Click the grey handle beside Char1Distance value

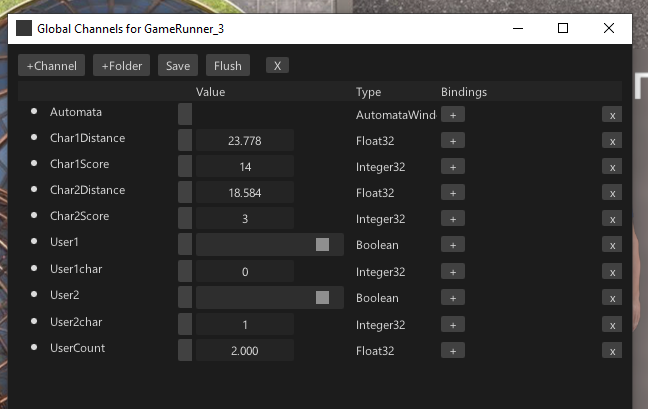click(x=185, y=140)
